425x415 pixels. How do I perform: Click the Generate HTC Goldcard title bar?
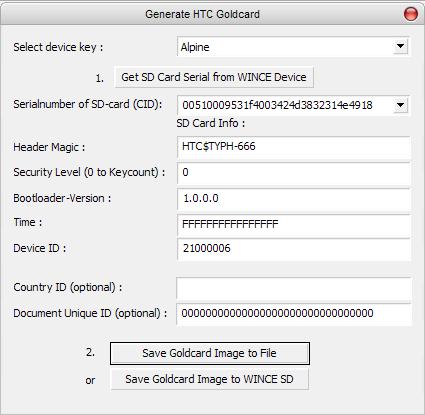click(202, 14)
